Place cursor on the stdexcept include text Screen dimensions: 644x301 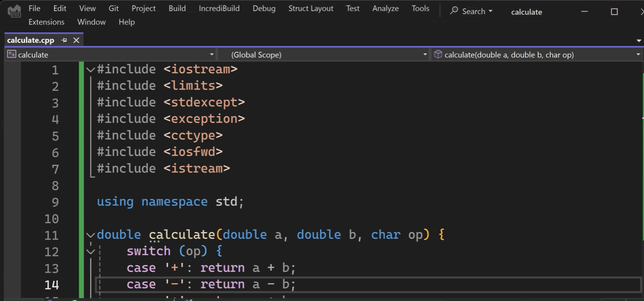click(x=207, y=102)
